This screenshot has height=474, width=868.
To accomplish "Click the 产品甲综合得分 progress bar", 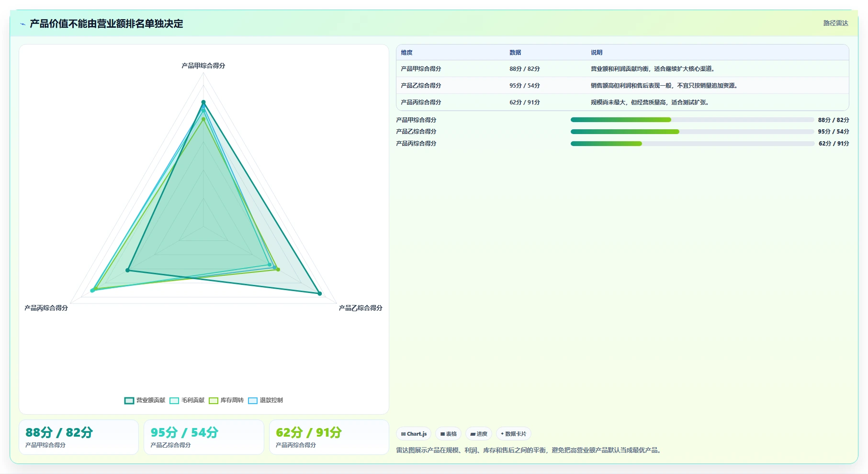I will (692, 120).
